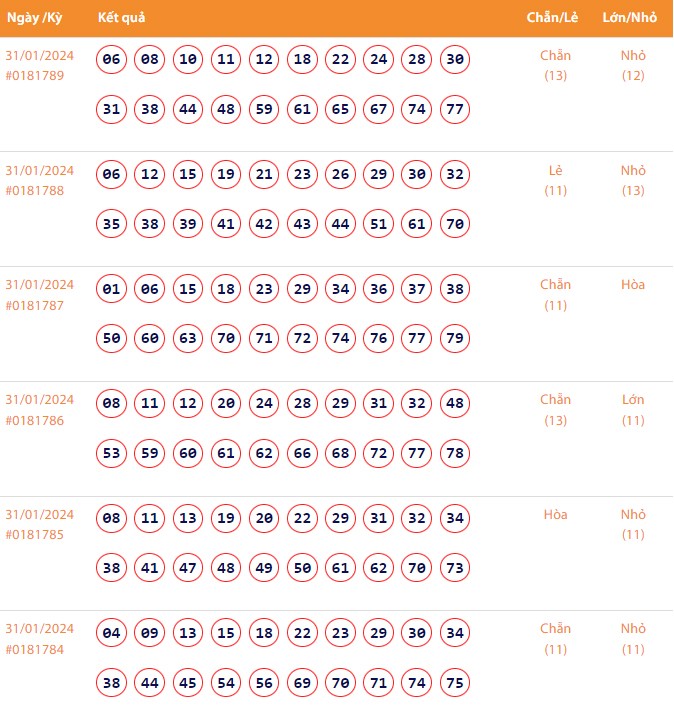Select ball 51 in draw #0181788

coord(378,224)
